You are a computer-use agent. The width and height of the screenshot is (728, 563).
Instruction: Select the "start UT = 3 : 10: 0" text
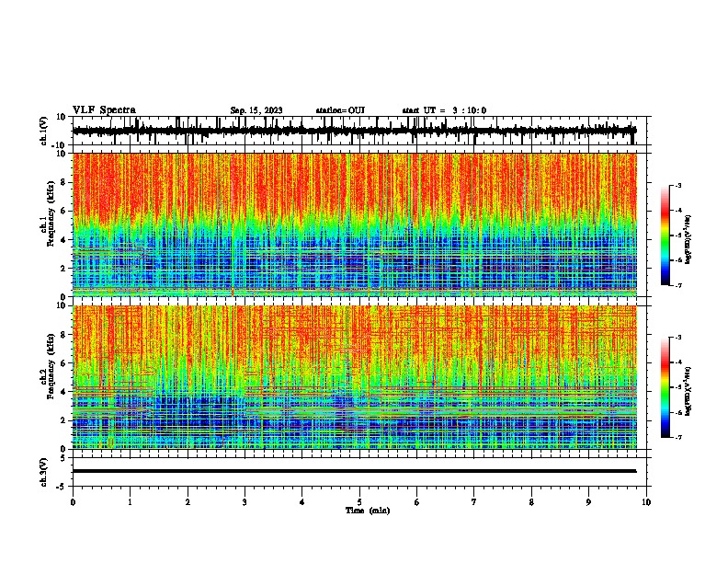[444, 110]
